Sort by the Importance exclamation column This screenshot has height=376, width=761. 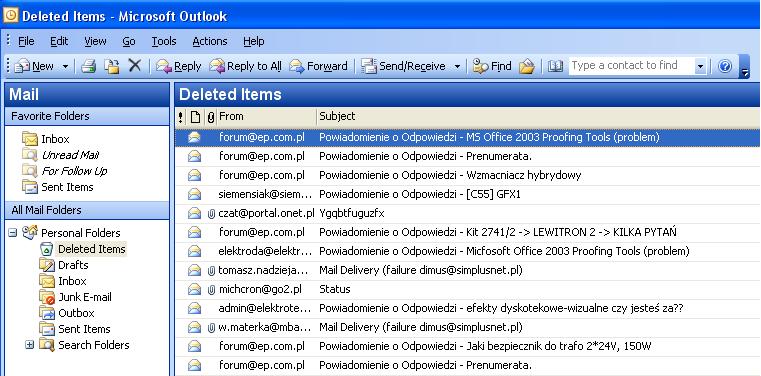coord(181,117)
